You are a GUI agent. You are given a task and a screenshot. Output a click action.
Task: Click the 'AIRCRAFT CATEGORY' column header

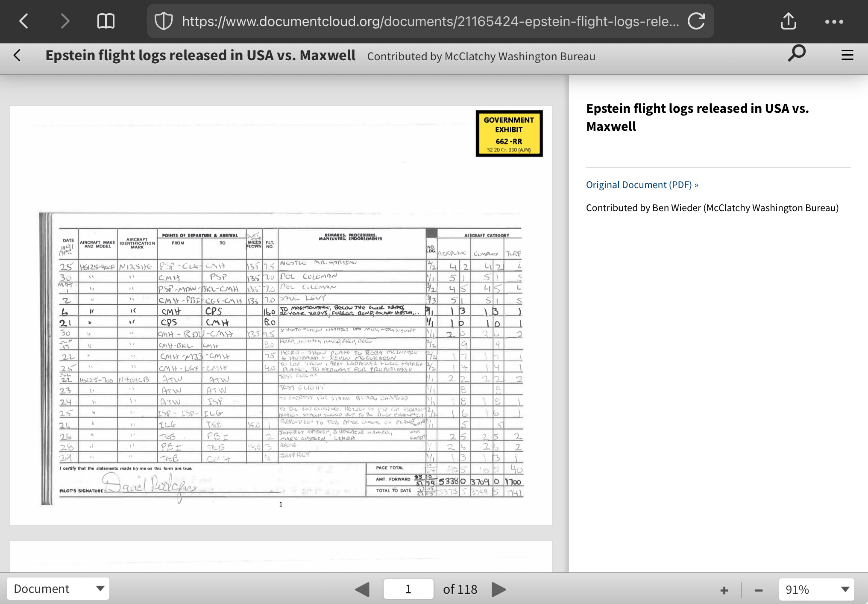(487, 235)
